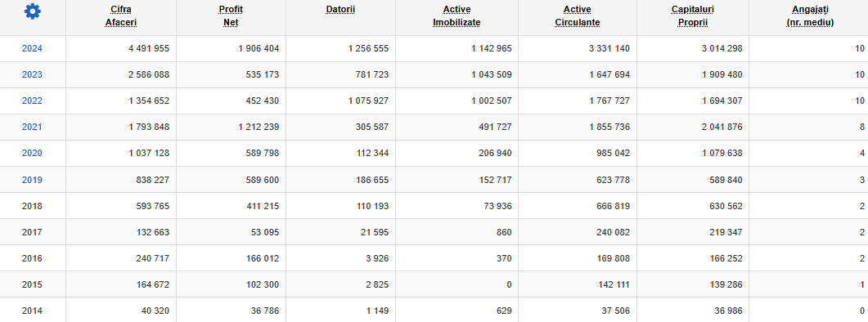Select the 2015 year cell

click(x=32, y=284)
